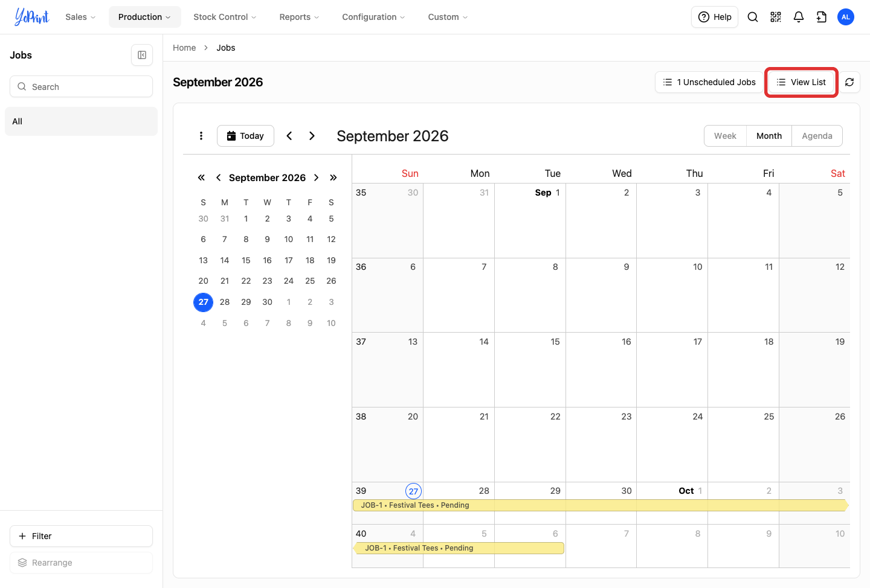Collapse the Jobs sidebar panel
The height and width of the screenshot is (588, 870).
pos(142,55)
